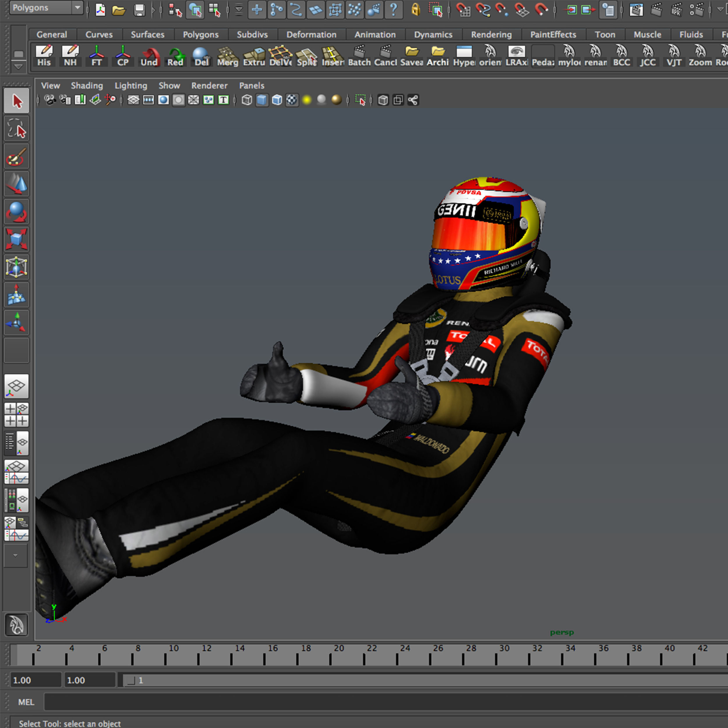Click the range slider bar handle
The width and height of the screenshot is (728, 728).
pyautogui.click(x=131, y=681)
